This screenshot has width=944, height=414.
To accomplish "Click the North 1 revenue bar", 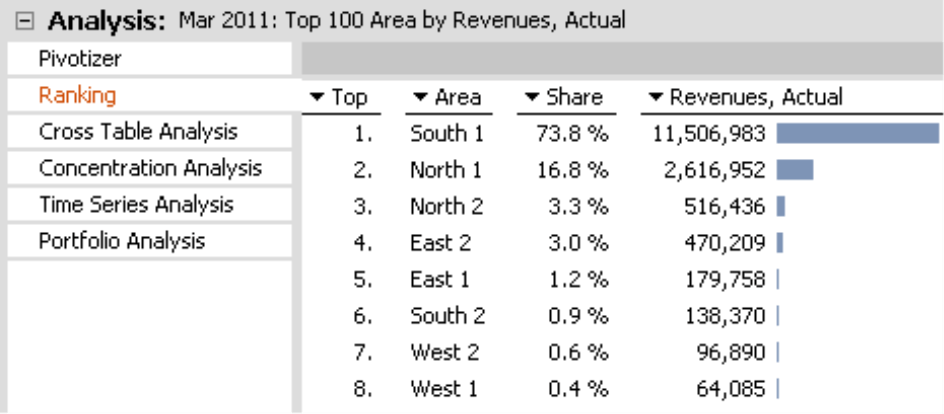I will 794,170.
